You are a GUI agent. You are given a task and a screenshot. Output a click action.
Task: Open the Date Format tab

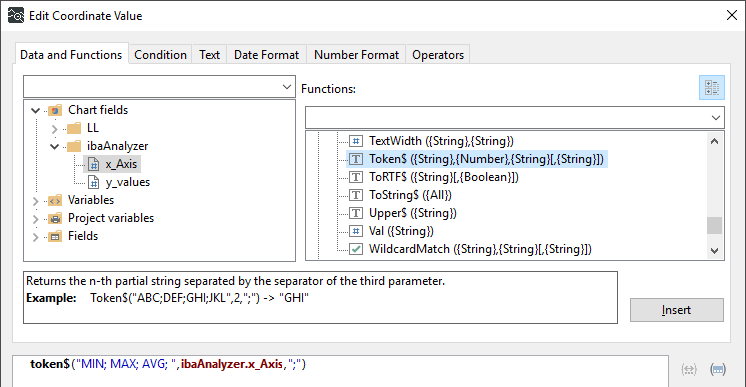coord(266,55)
